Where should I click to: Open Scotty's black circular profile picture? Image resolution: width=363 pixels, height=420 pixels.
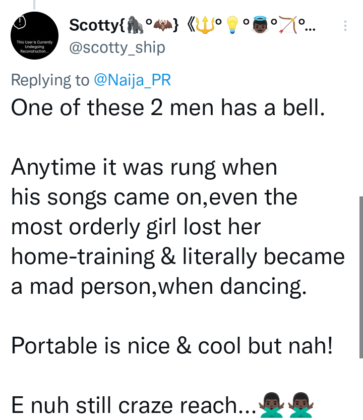34,36
